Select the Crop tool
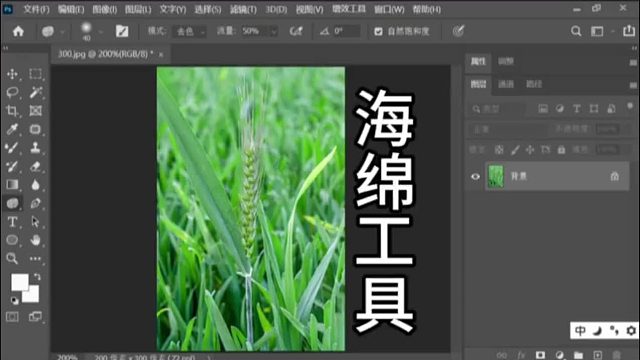Image resolution: width=640 pixels, height=360 pixels. click(x=12, y=111)
